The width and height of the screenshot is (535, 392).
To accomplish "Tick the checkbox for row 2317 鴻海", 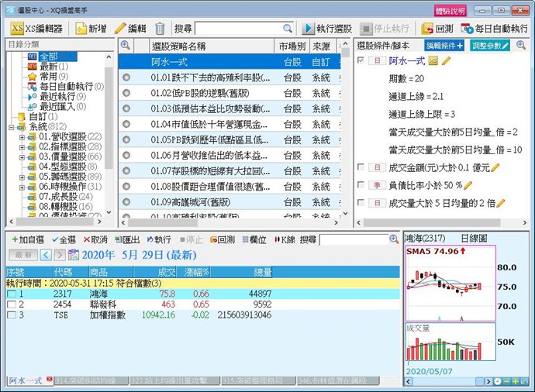I will tap(10, 294).
